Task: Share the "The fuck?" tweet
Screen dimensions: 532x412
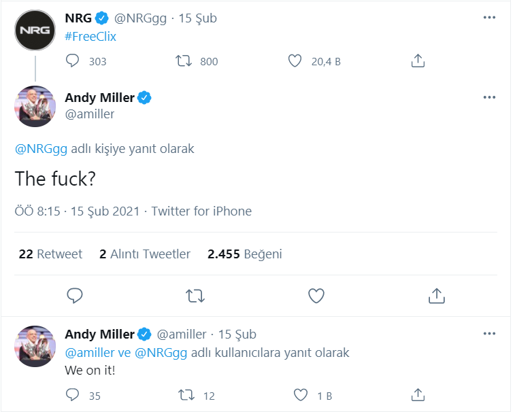Action: click(x=436, y=296)
